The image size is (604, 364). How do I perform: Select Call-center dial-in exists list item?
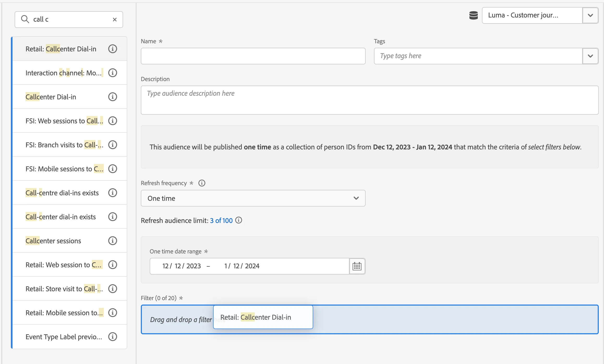[x=69, y=217]
